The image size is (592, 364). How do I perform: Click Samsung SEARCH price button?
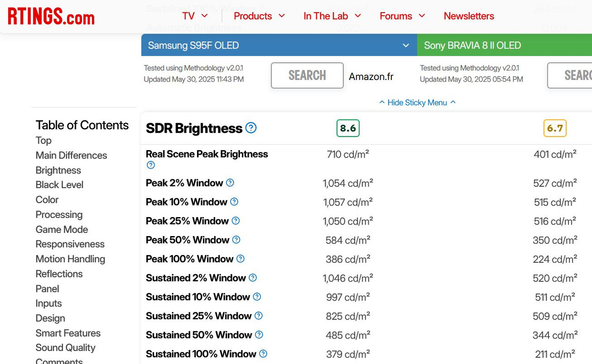coord(307,75)
